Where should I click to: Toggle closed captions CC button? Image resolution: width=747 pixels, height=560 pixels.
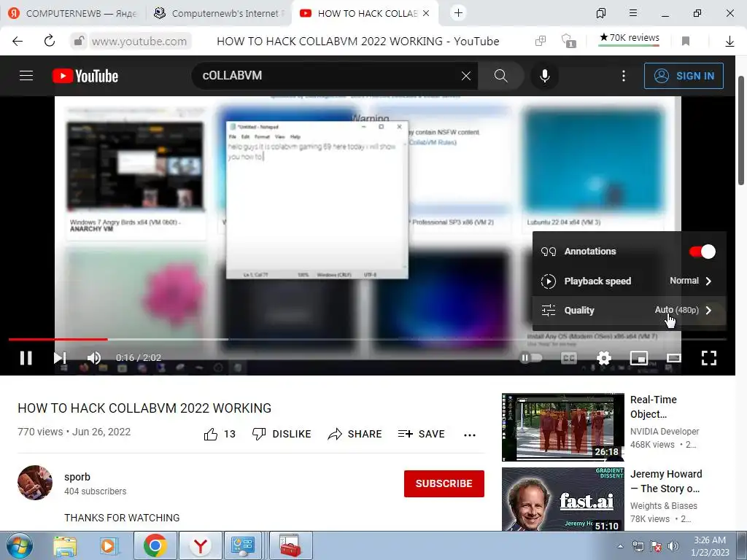[x=569, y=357]
